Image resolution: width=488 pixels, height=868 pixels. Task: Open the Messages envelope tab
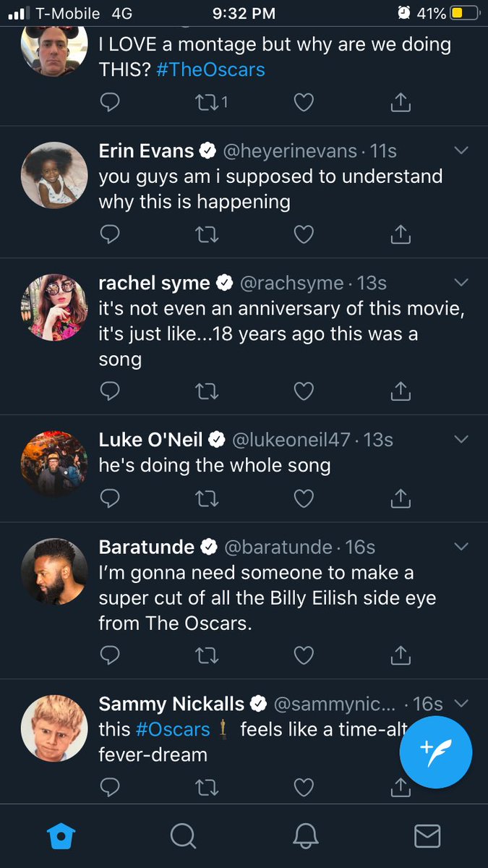(427, 837)
